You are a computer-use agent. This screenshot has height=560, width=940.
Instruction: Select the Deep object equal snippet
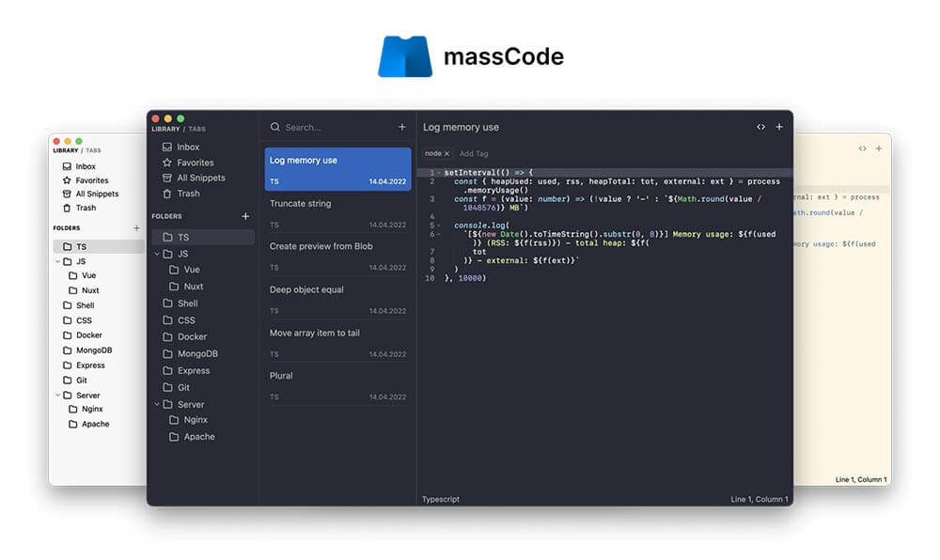click(338, 300)
